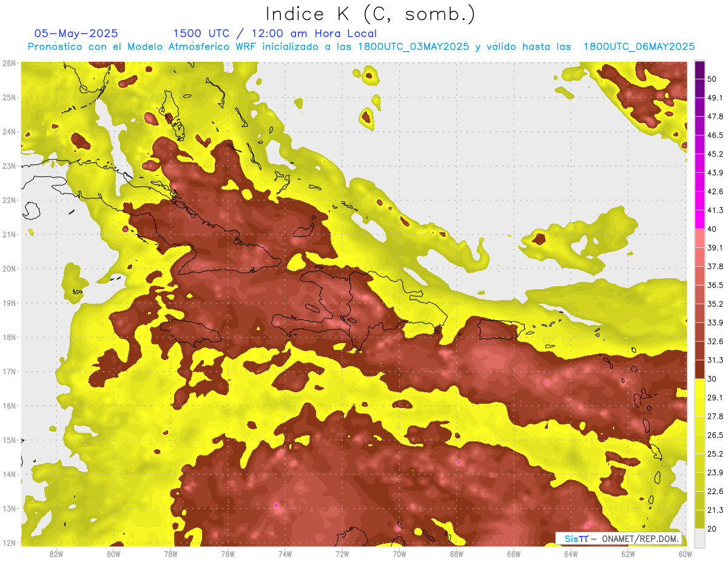Screen dimensions: 728x562
Task: Click the colorbar label '29.1'
Action: pyautogui.click(x=715, y=398)
